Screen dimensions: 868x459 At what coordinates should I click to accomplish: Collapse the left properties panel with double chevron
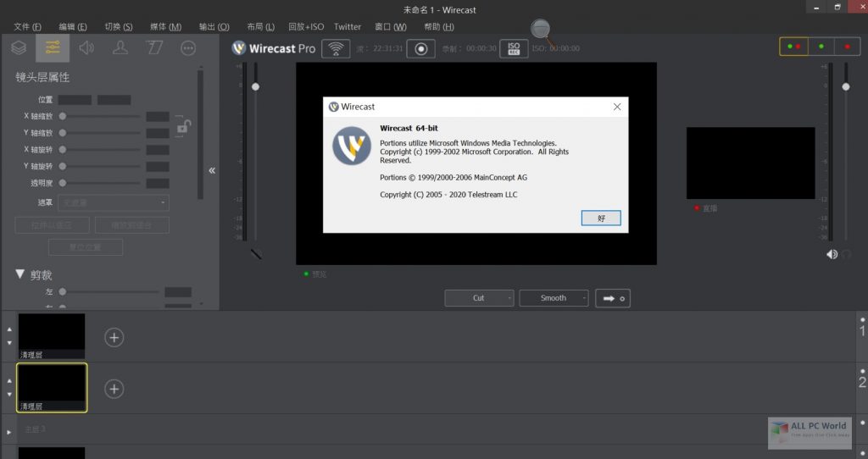pos(212,170)
